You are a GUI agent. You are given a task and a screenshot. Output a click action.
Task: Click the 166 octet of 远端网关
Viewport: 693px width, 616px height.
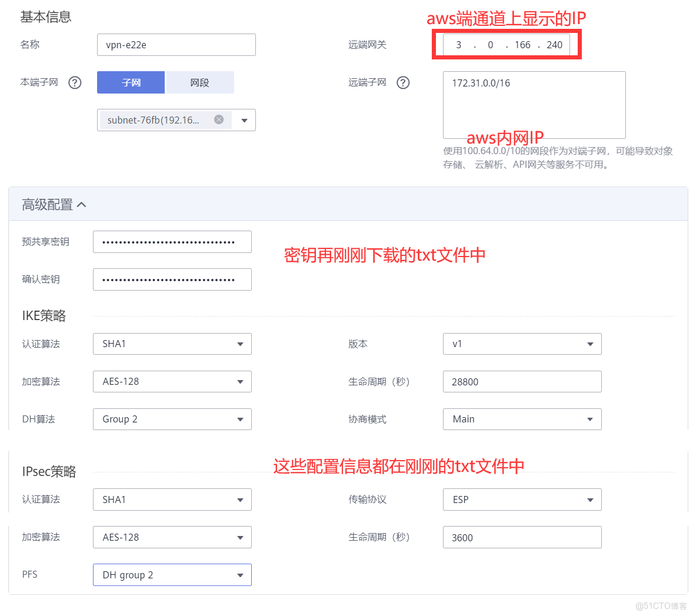point(522,45)
